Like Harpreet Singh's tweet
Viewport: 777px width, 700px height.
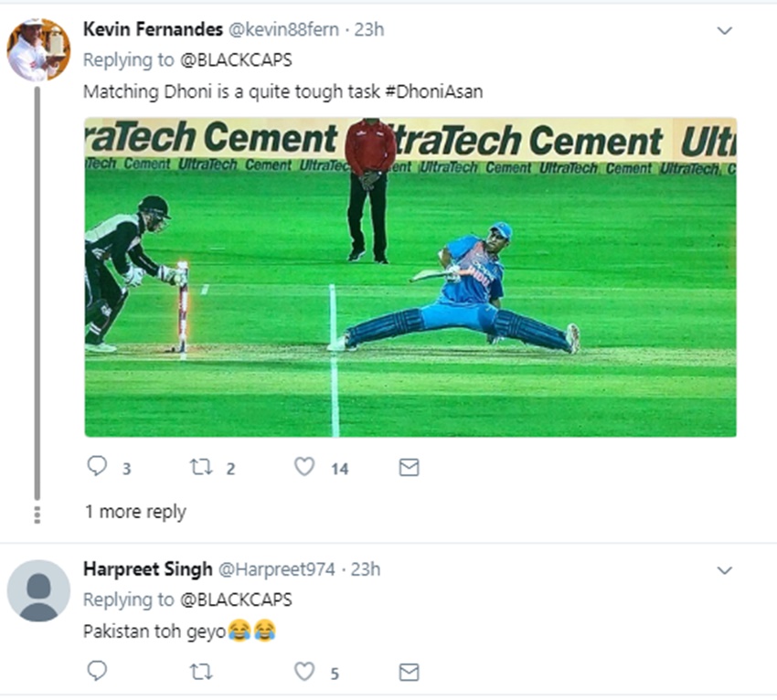[304, 673]
